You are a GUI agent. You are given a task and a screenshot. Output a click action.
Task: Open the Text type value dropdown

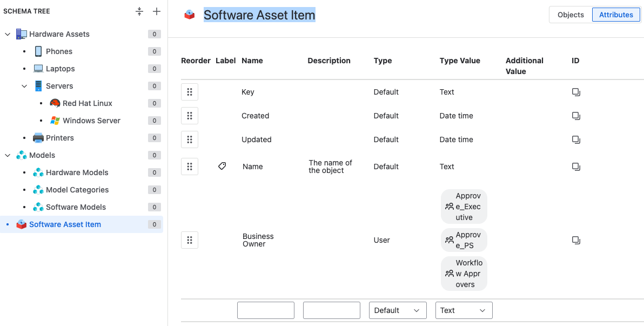pos(464,310)
